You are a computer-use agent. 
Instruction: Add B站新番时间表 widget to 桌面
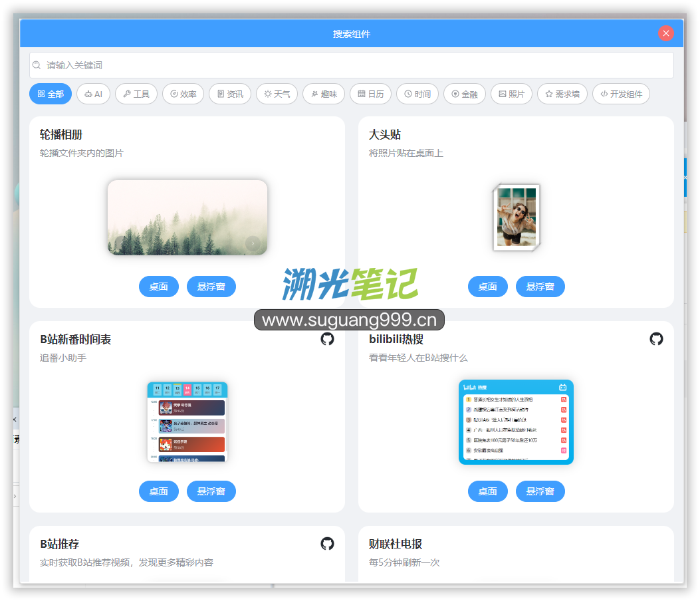tap(158, 491)
